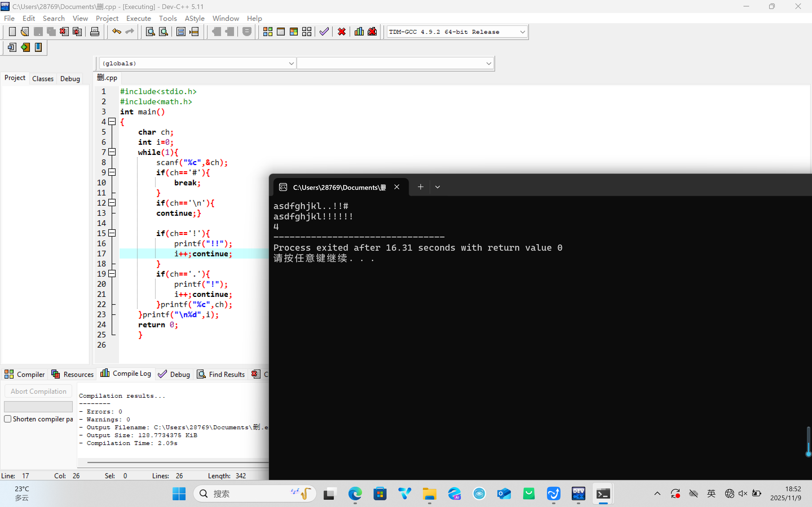The height and width of the screenshot is (507, 812).
Task: Collapse the main function fold at line 4
Action: tap(112, 122)
